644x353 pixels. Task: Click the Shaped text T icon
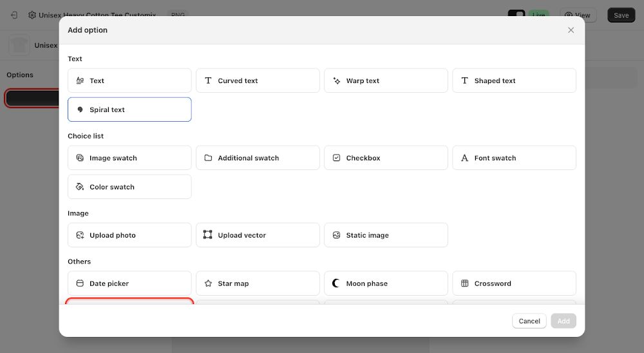click(x=464, y=81)
